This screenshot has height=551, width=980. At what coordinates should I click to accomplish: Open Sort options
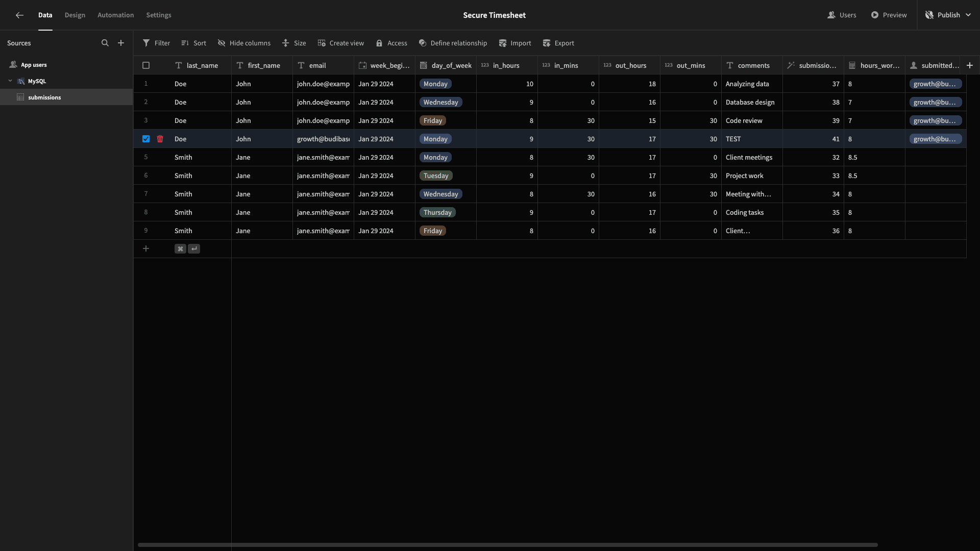point(193,43)
